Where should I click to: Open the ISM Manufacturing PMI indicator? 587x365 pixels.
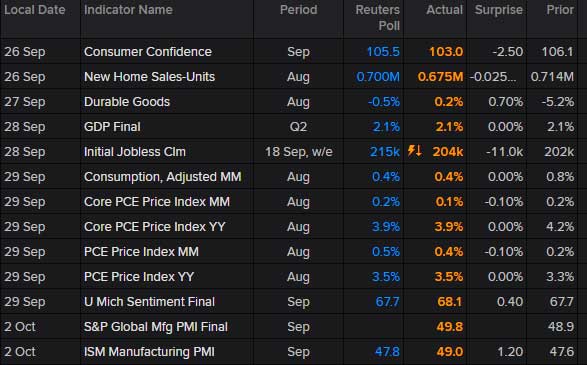tap(149, 352)
